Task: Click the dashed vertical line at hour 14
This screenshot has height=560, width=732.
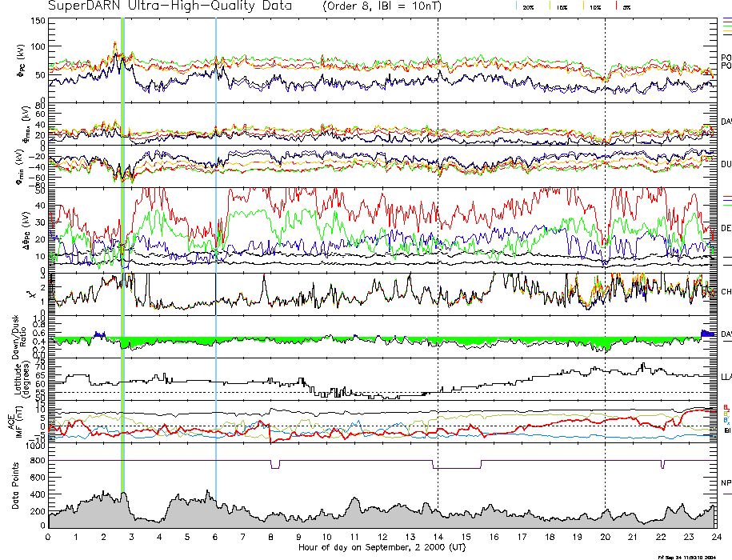Action: tap(438, 240)
